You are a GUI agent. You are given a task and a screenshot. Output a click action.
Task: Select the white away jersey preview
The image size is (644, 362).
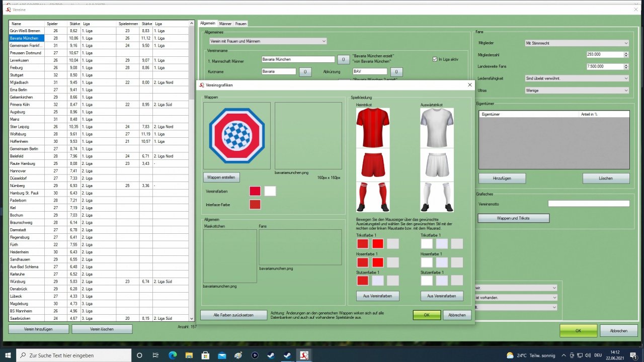coord(437,128)
